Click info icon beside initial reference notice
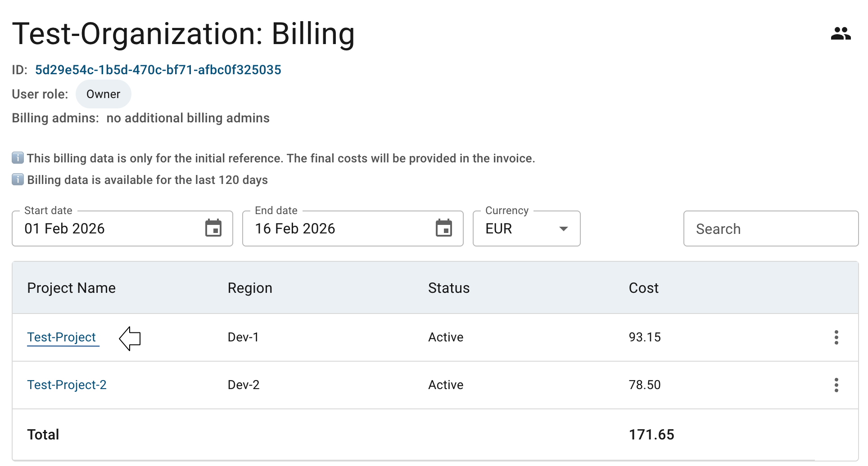Viewport: 868px width, 466px height. [x=18, y=158]
